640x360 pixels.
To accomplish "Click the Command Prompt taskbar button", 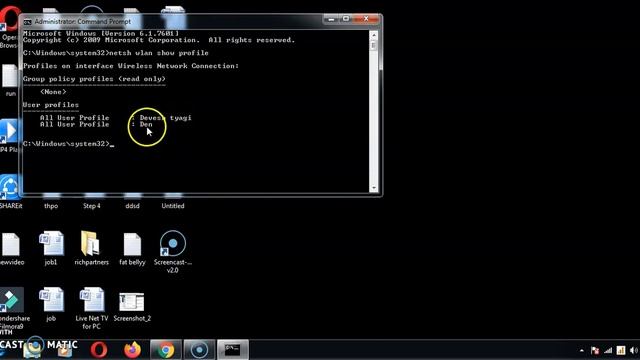I will click(233, 350).
